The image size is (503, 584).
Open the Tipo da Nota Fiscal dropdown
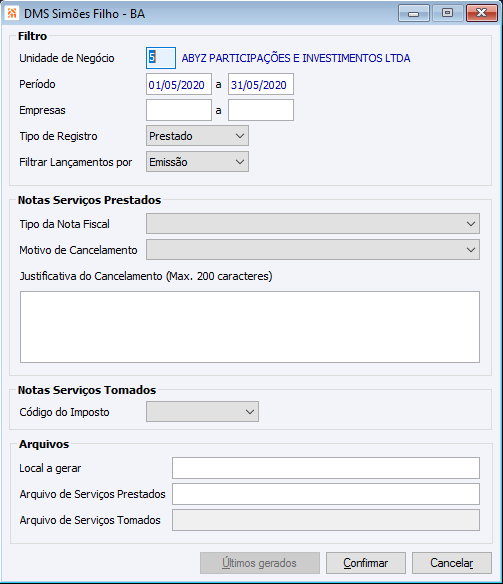coord(313,224)
